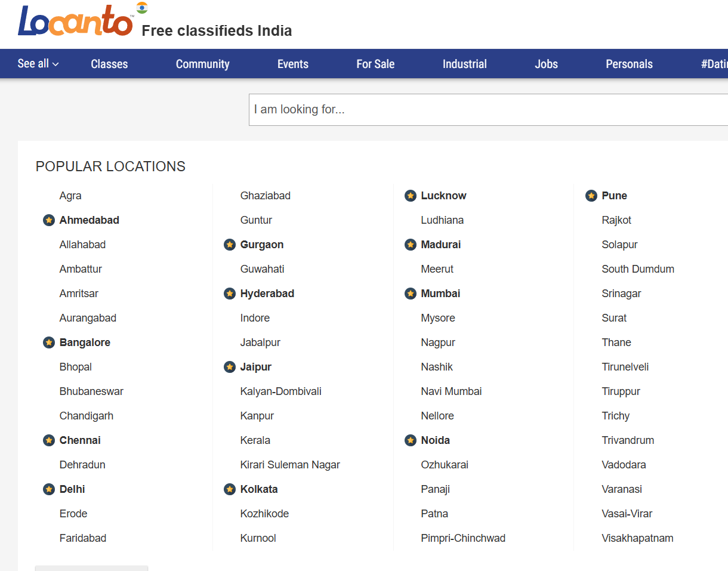Click the India flag icon
728x571 pixels.
[x=142, y=8]
